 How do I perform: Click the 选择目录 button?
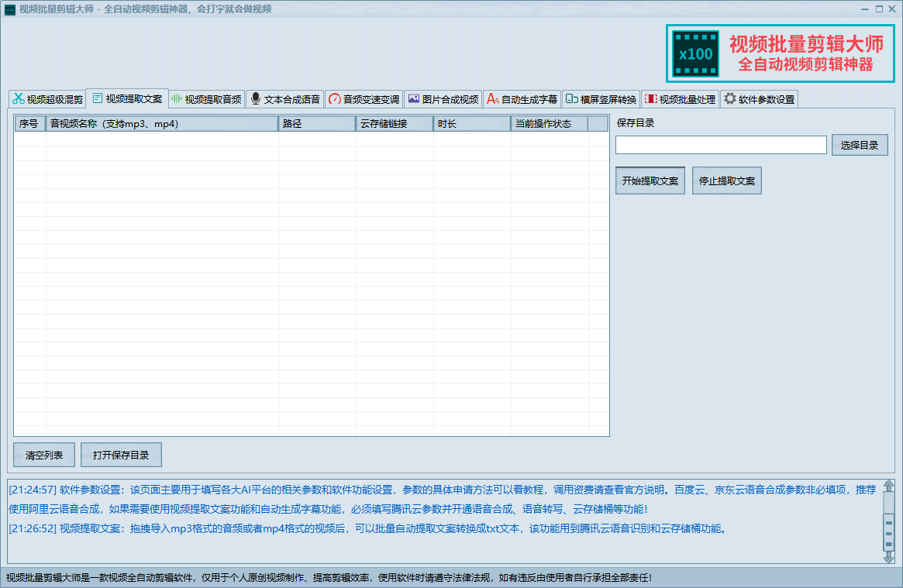860,145
